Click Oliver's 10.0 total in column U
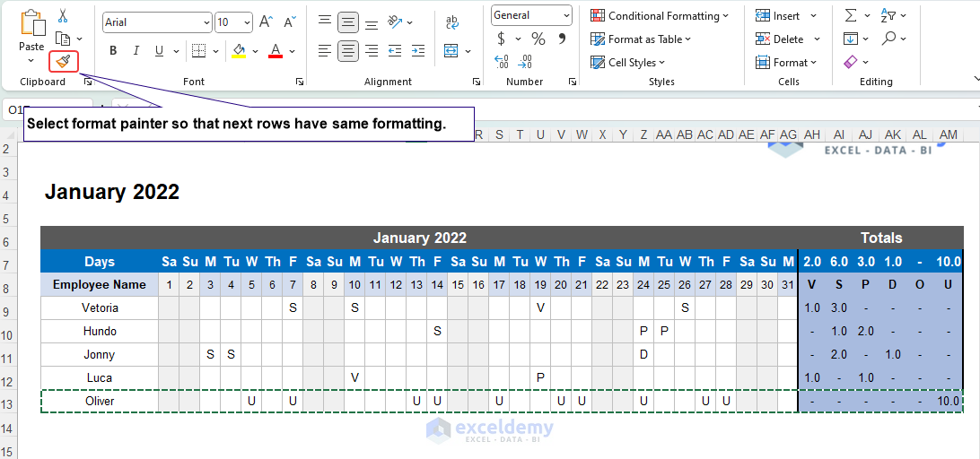The width and height of the screenshot is (980, 459). point(948,402)
